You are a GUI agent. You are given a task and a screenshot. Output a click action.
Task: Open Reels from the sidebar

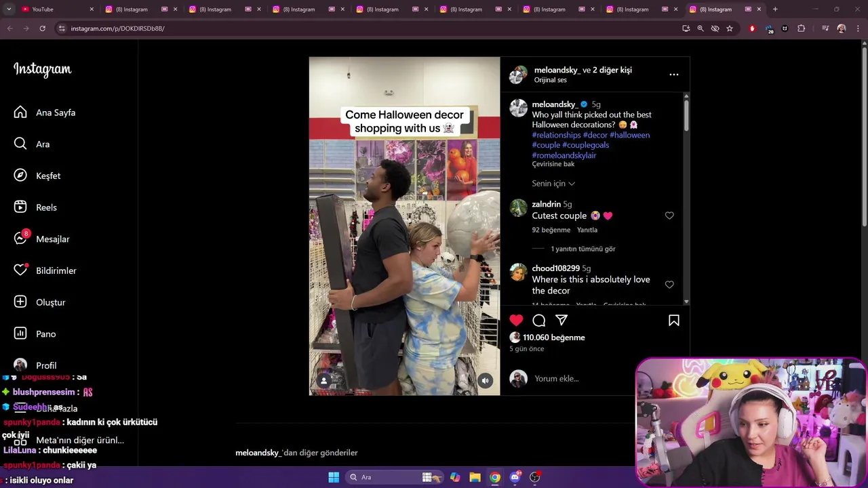[35, 207]
